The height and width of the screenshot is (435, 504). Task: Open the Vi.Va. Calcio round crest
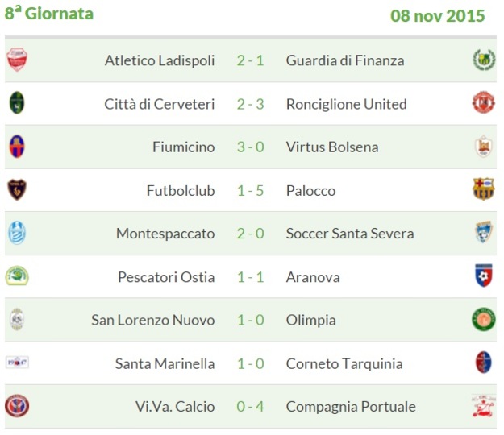[17, 406]
